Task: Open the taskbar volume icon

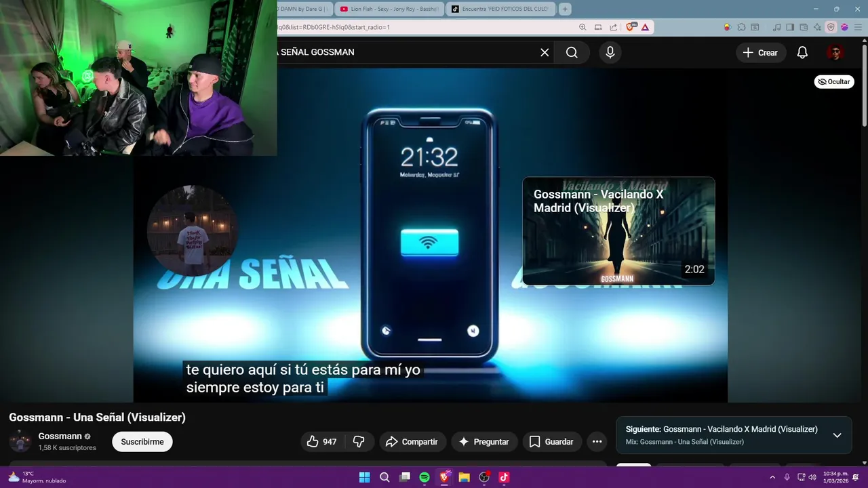Action: pos(812,477)
